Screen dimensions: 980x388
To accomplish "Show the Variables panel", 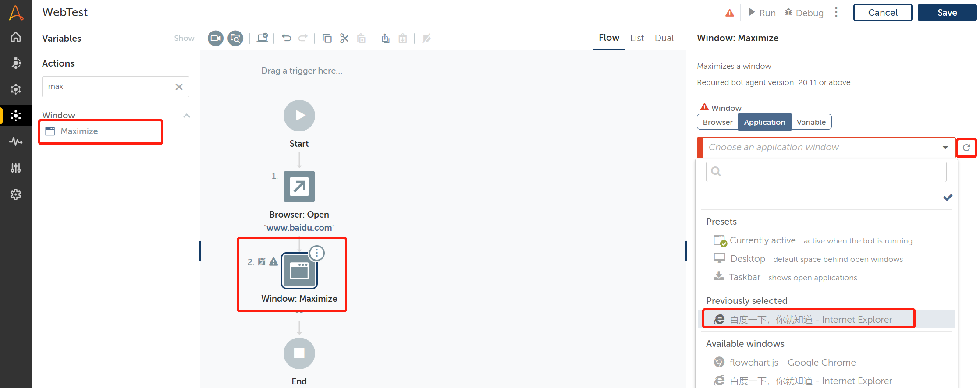I will 184,38.
